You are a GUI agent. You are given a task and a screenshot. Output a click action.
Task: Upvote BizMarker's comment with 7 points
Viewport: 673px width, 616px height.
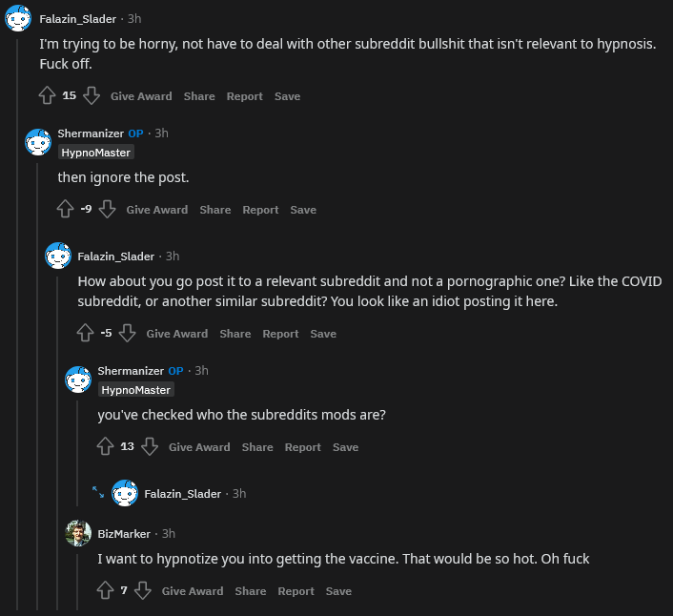coord(105,590)
